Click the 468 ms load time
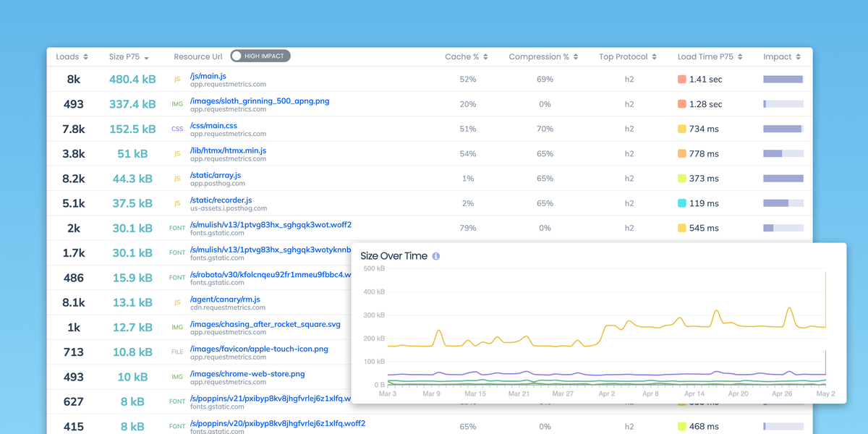 (x=704, y=427)
